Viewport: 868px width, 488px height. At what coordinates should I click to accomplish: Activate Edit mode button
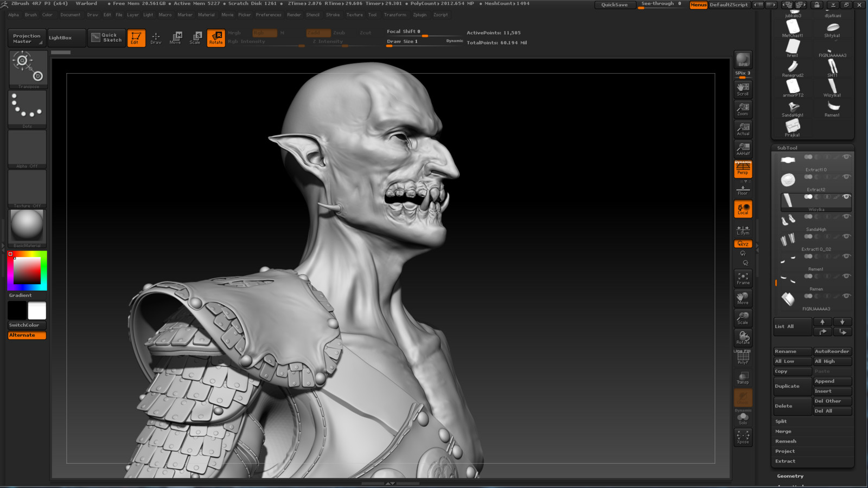(136, 38)
